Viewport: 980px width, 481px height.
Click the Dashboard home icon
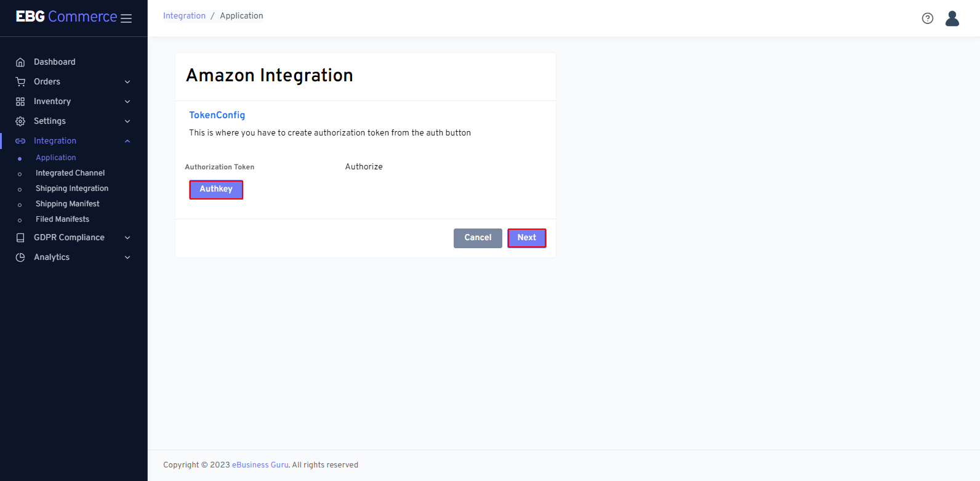click(20, 62)
